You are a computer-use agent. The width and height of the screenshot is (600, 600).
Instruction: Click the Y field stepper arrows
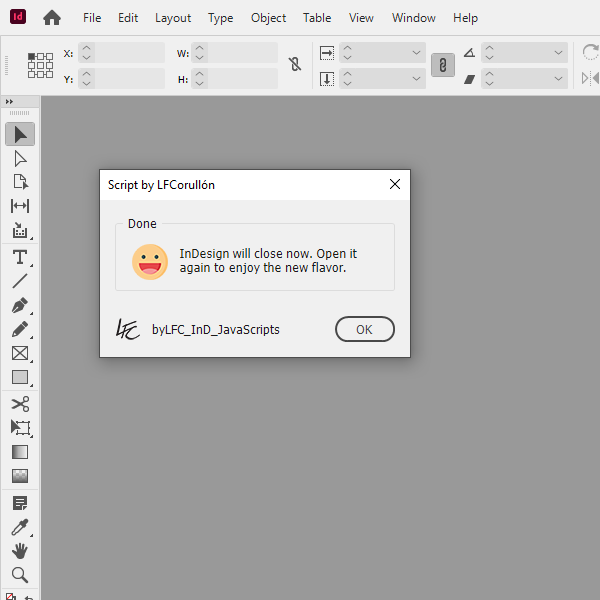(86, 79)
